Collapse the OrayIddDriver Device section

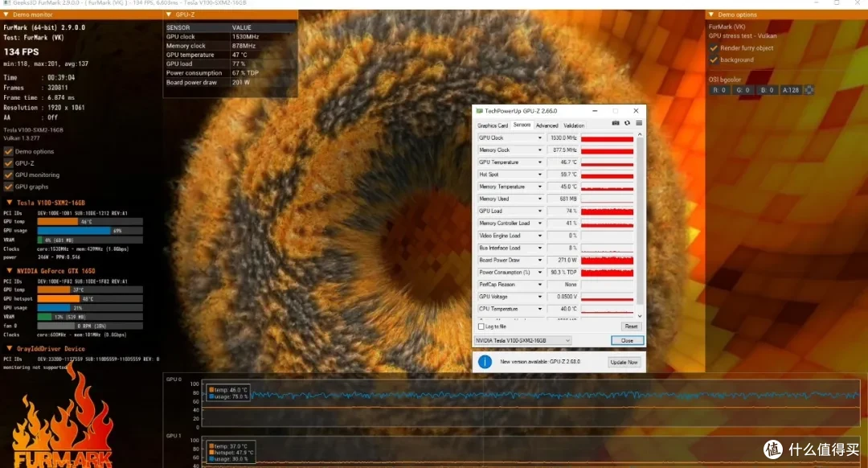pyautogui.click(x=10, y=348)
